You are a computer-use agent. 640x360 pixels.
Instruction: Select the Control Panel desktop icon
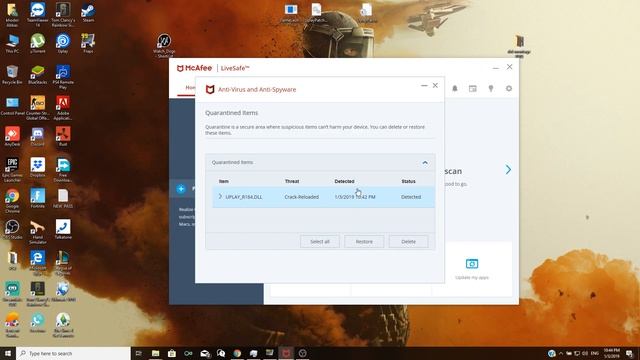pyautogui.click(x=12, y=105)
